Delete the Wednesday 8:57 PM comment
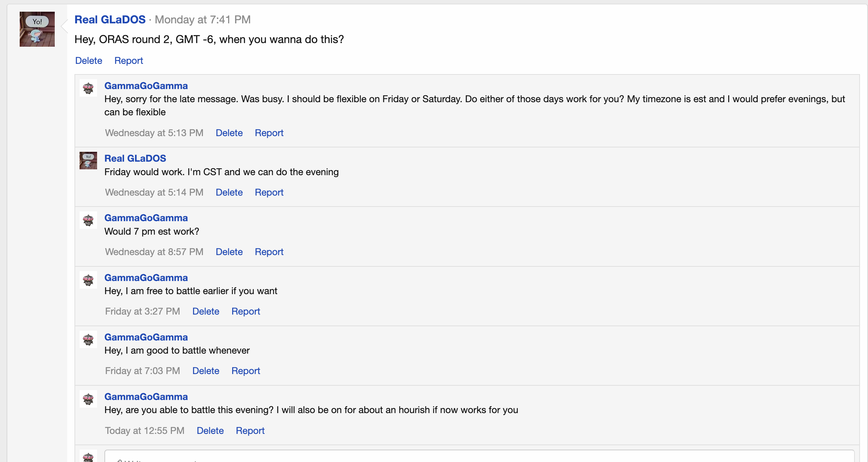This screenshot has width=868, height=462. (229, 252)
